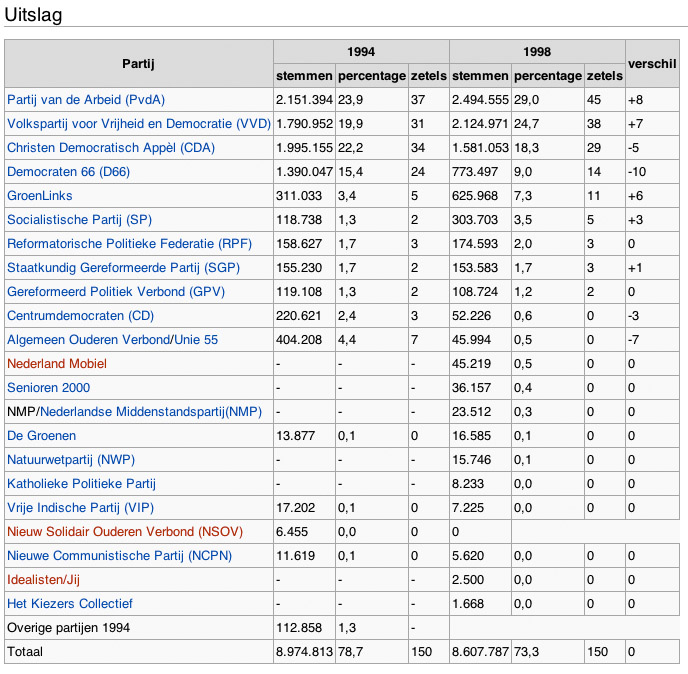Click the Centrumdemocraten (CD) link

pyautogui.click(x=80, y=316)
